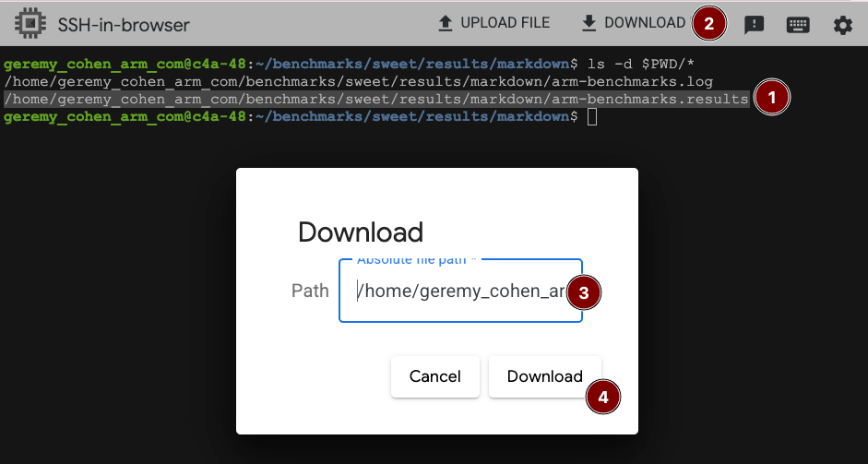
Task: Click the Absolute file path input field
Action: pos(460,291)
